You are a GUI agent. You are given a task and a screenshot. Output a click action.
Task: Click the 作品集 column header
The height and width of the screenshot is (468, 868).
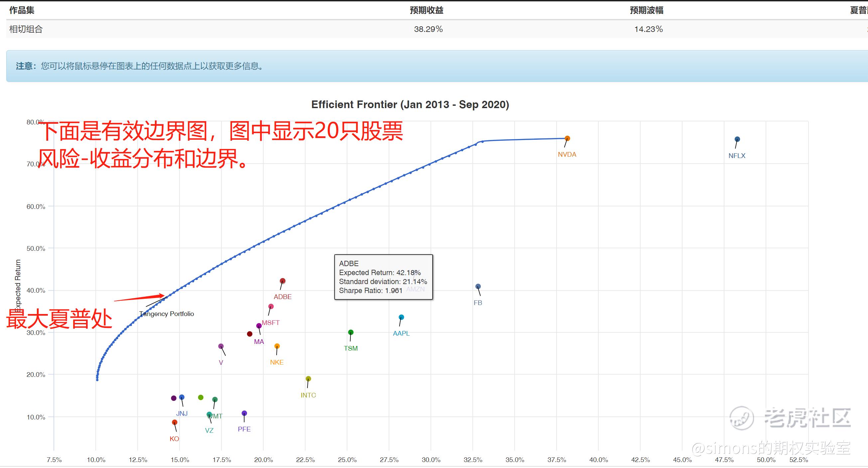click(22, 10)
